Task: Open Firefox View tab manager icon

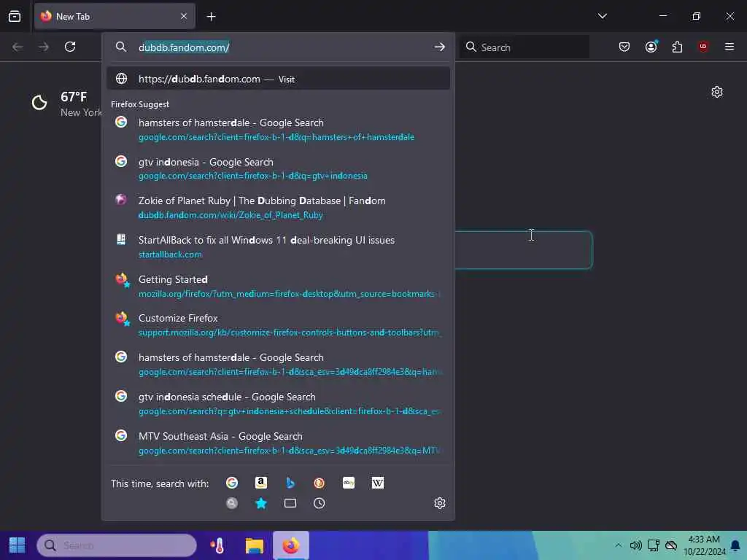Action: point(15,17)
